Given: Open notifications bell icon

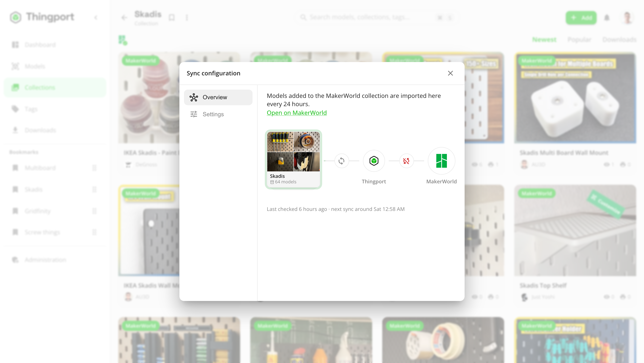Looking at the screenshot, I should point(607,17).
